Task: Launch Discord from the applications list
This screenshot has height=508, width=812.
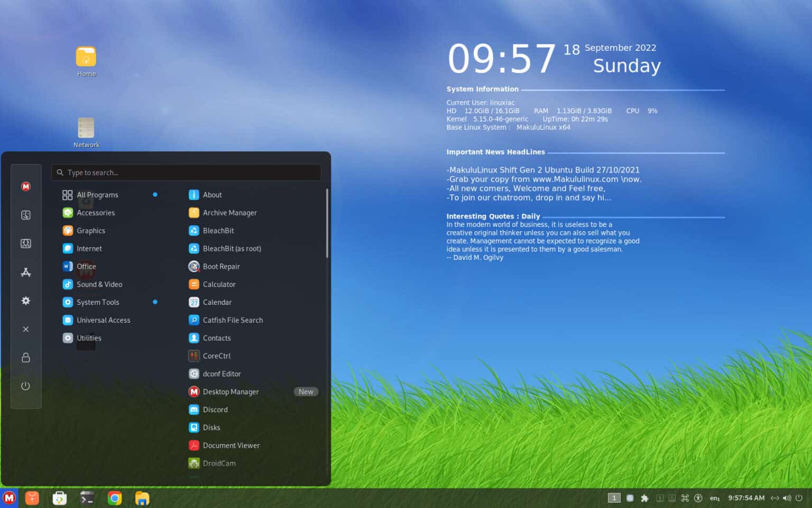Action: (215, 409)
